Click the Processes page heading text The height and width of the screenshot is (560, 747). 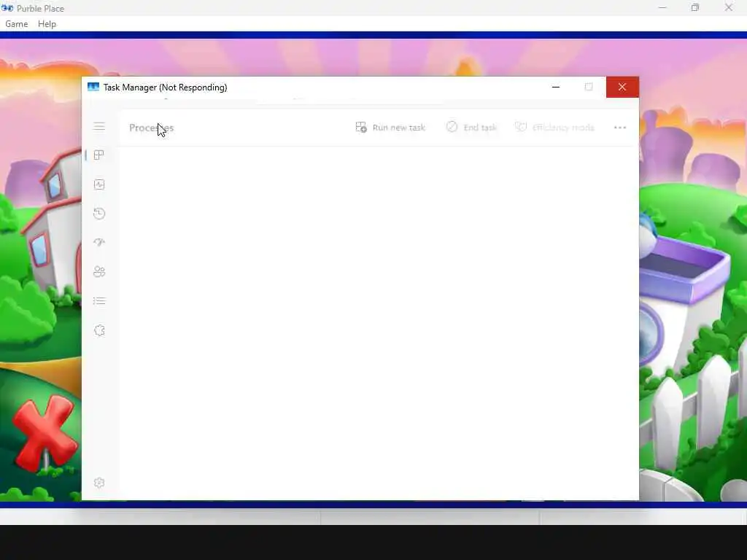152,128
